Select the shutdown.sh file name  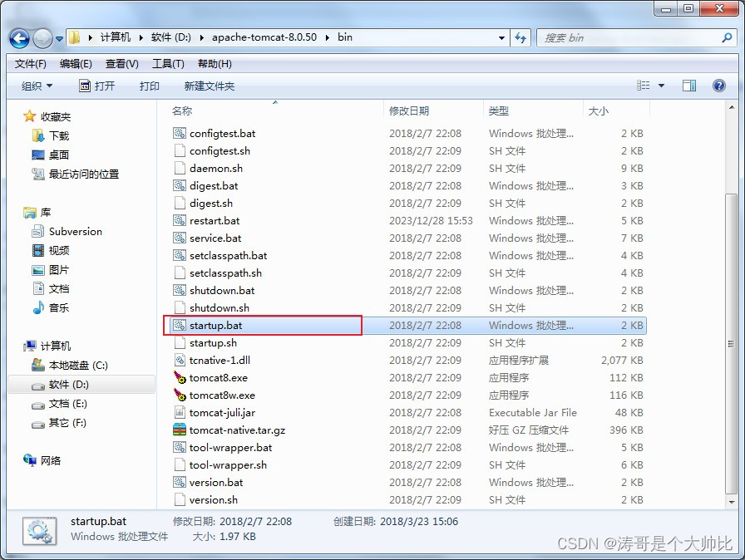219,307
